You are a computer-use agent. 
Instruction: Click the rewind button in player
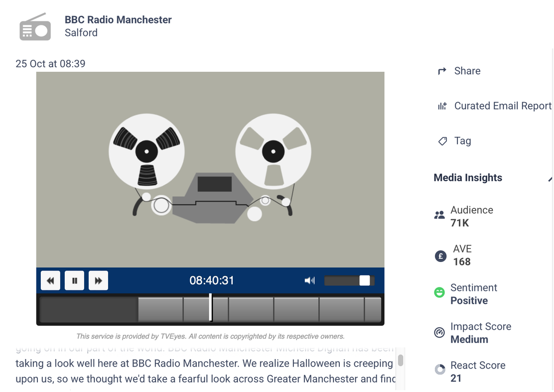coord(50,280)
